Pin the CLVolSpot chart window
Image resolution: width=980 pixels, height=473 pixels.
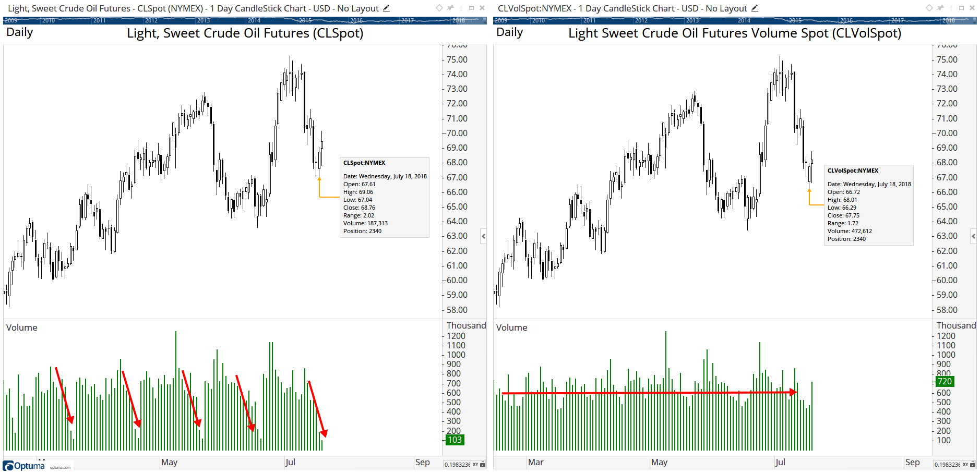click(x=940, y=8)
